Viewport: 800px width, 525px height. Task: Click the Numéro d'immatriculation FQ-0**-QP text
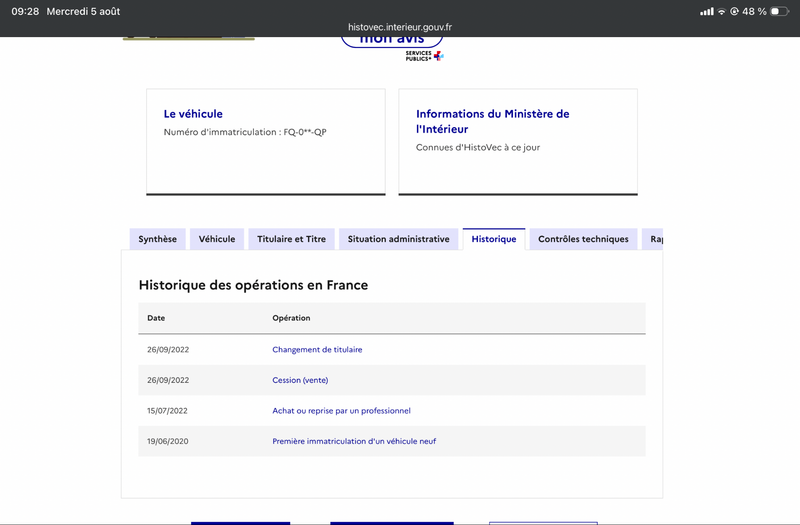245,132
